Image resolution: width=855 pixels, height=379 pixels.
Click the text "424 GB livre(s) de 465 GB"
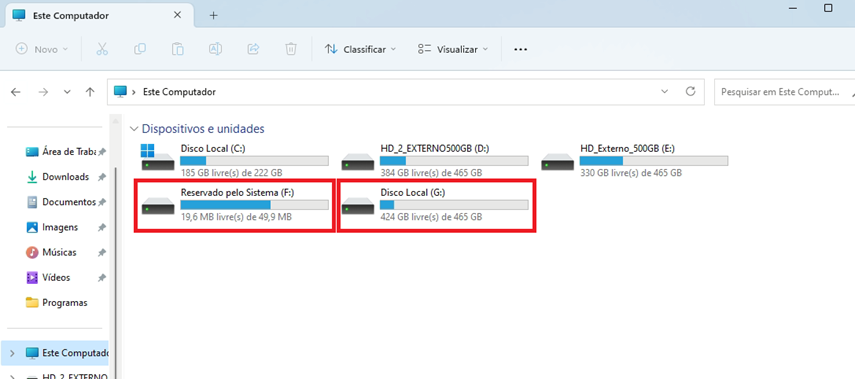[x=431, y=217]
